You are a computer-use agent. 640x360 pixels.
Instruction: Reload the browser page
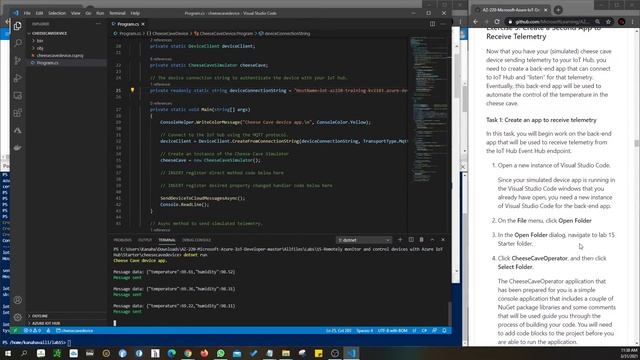coord(497,22)
